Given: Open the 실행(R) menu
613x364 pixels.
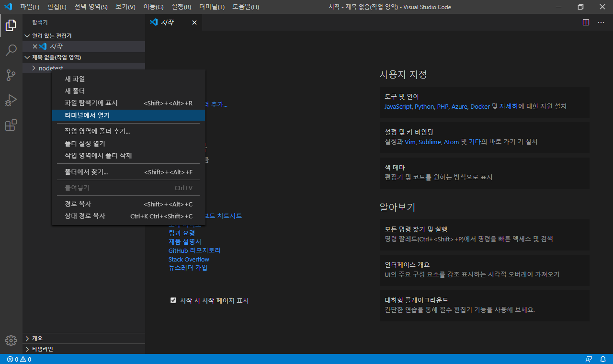Looking at the screenshot, I should tap(181, 7).
